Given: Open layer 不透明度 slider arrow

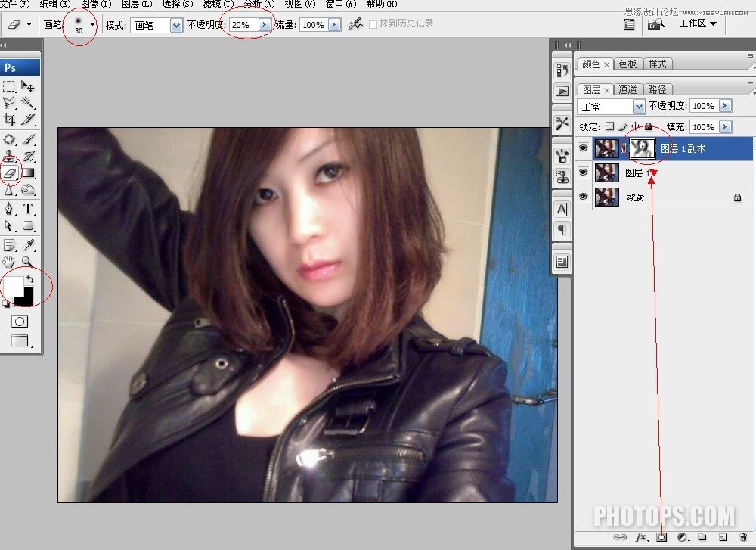Looking at the screenshot, I should [x=725, y=106].
